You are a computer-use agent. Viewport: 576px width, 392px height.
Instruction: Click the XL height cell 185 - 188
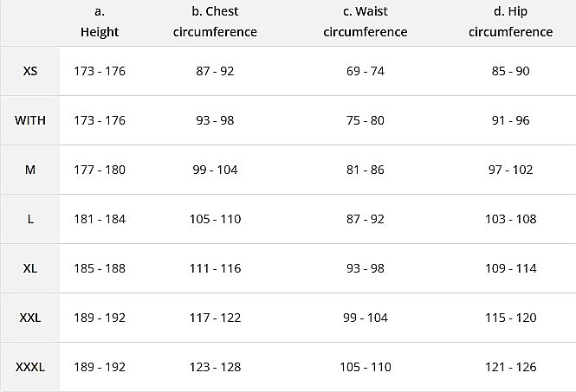[x=100, y=268]
